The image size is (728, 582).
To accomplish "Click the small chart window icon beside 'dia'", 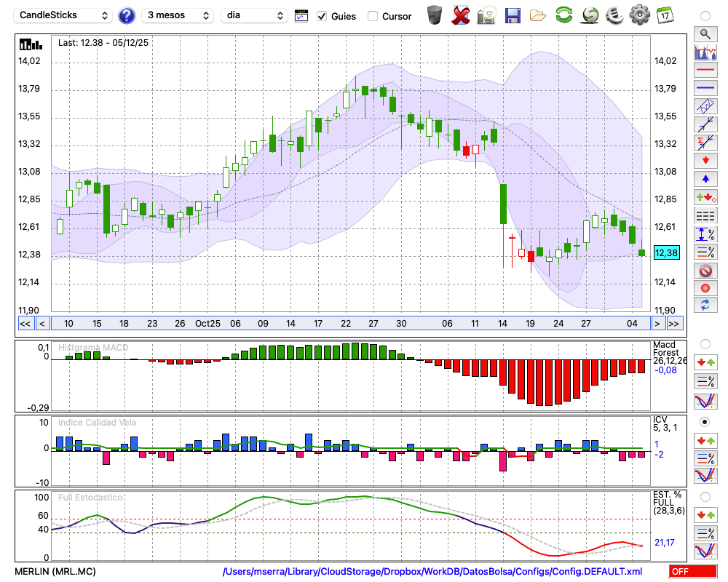I will point(301,16).
